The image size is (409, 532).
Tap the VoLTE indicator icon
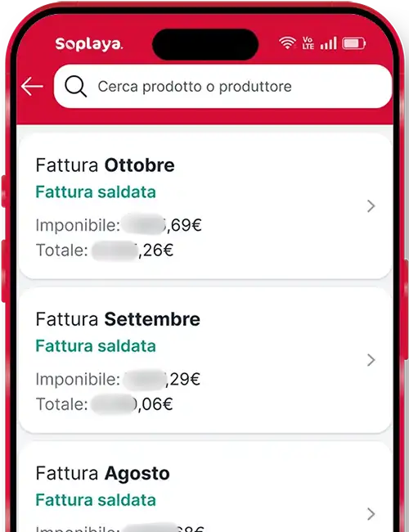pos(308,43)
